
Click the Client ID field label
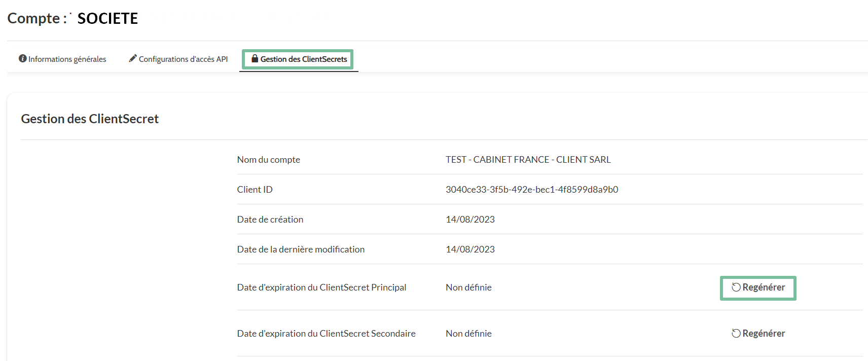(255, 190)
